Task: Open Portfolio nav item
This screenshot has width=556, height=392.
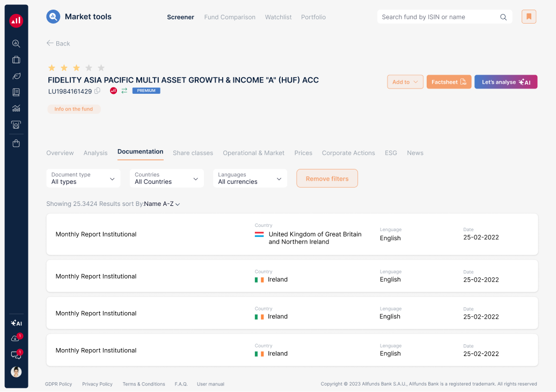Action: click(313, 17)
